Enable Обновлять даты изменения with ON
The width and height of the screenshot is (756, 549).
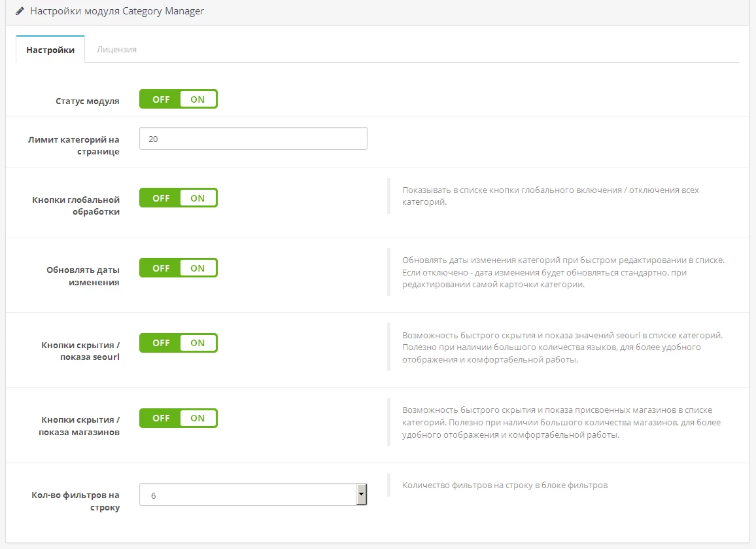click(x=198, y=268)
